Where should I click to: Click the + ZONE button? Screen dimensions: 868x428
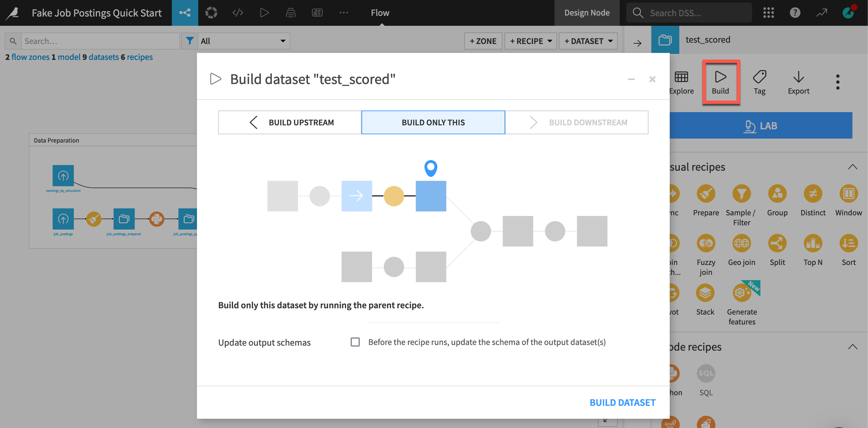tap(483, 41)
